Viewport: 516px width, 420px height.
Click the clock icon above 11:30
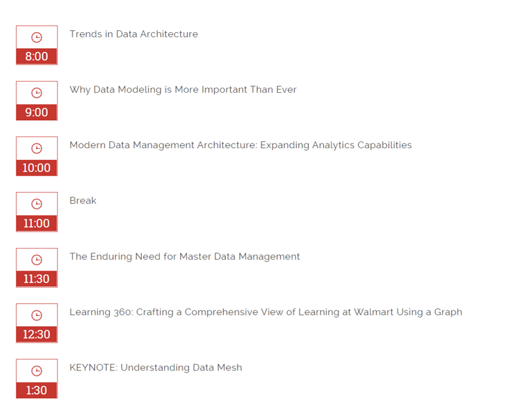coord(37,260)
